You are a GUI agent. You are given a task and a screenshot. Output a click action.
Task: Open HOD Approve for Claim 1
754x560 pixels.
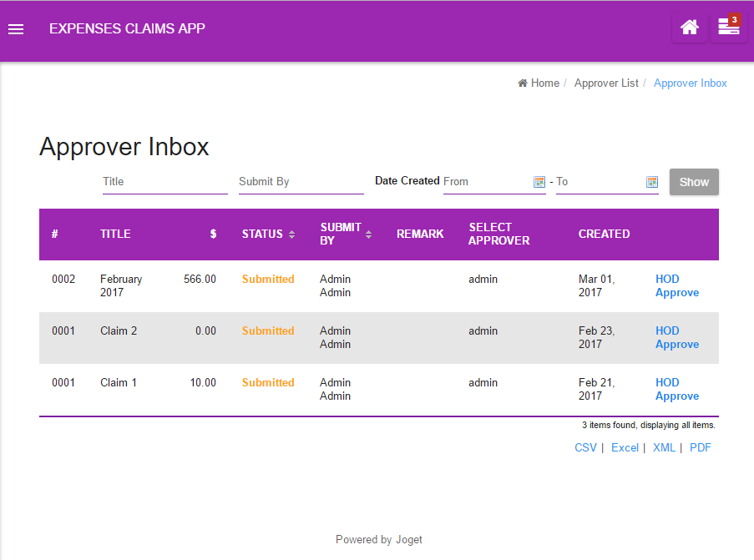point(676,390)
